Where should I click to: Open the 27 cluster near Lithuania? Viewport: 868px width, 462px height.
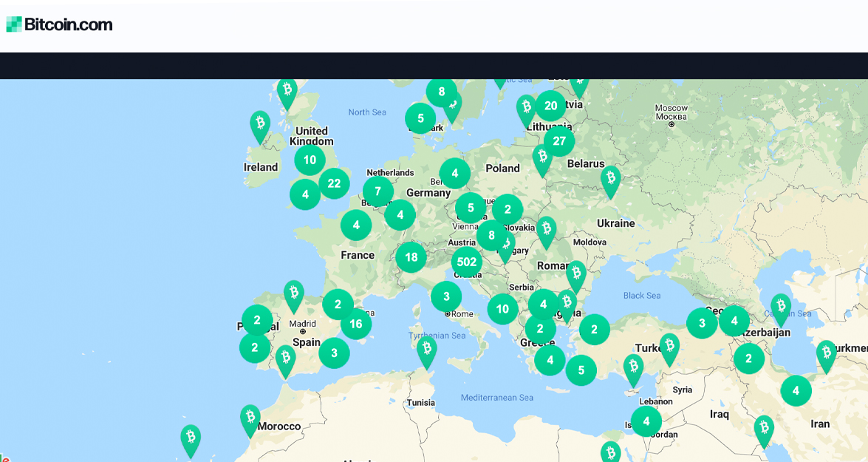[x=559, y=141]
